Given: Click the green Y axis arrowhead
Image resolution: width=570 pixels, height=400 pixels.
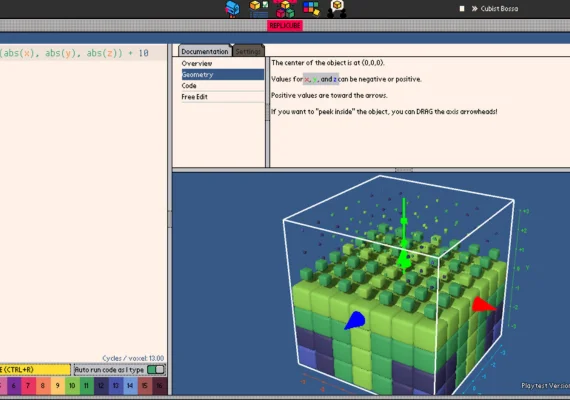Looking at the screenshot, I should click(x=404, y=259).
